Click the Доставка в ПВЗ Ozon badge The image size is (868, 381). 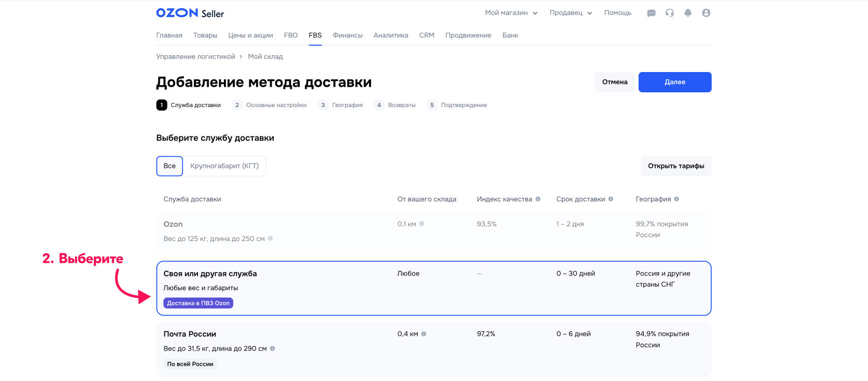198,303
